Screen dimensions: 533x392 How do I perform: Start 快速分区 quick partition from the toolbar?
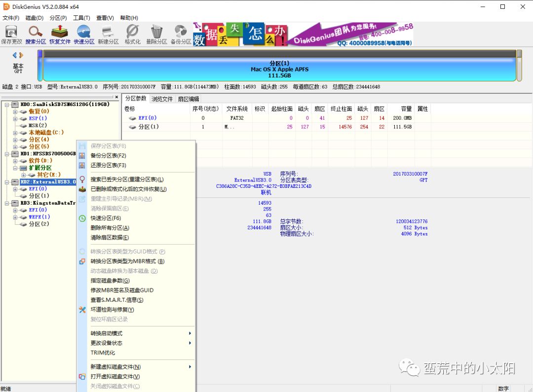click(x=83, y=35)
